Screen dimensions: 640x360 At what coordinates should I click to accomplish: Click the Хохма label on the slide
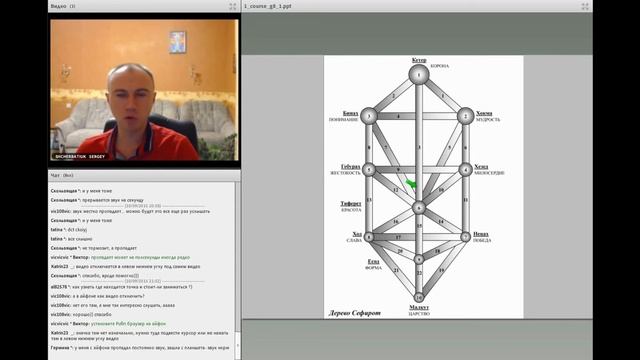click(484, 113)
